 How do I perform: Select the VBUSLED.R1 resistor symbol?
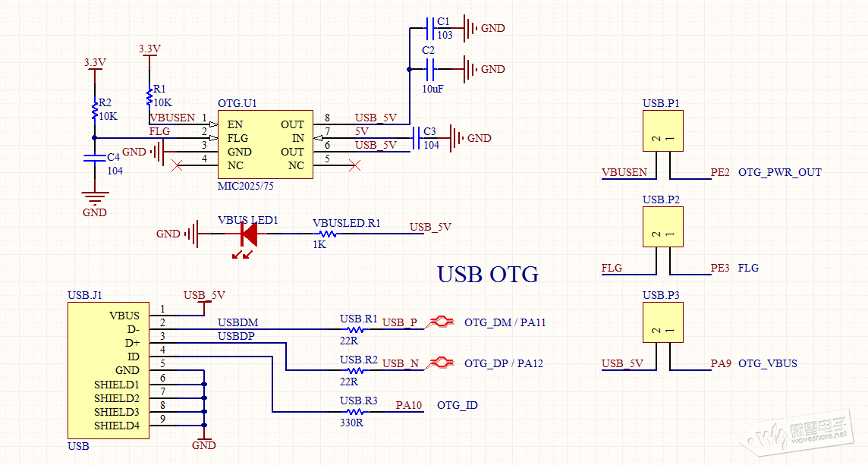(328, 234)
